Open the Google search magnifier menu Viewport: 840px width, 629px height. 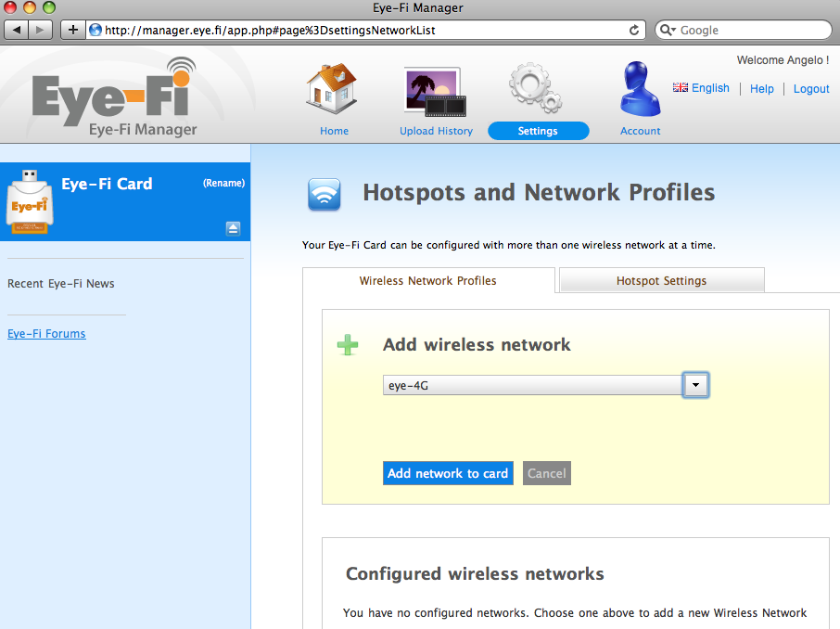coord(668,30)
